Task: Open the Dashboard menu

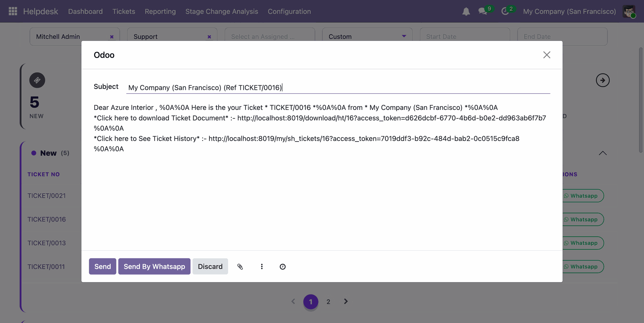Action: pos(86,11)
